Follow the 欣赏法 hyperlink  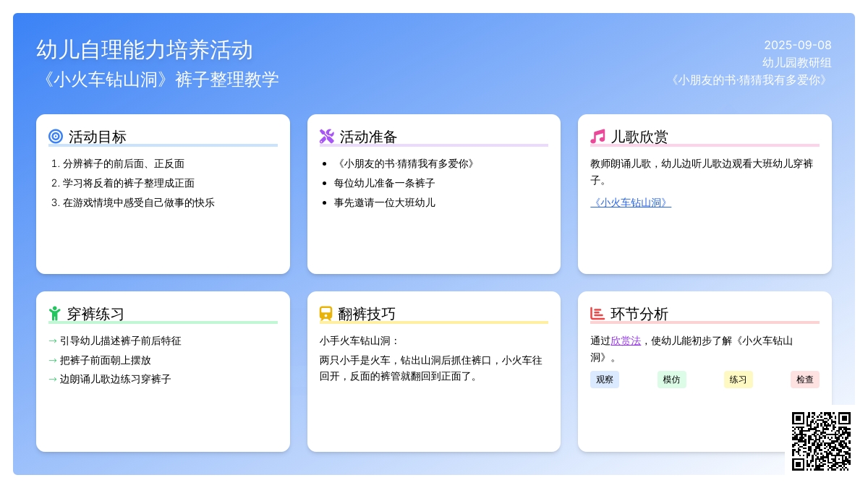(x=626, y=341)
